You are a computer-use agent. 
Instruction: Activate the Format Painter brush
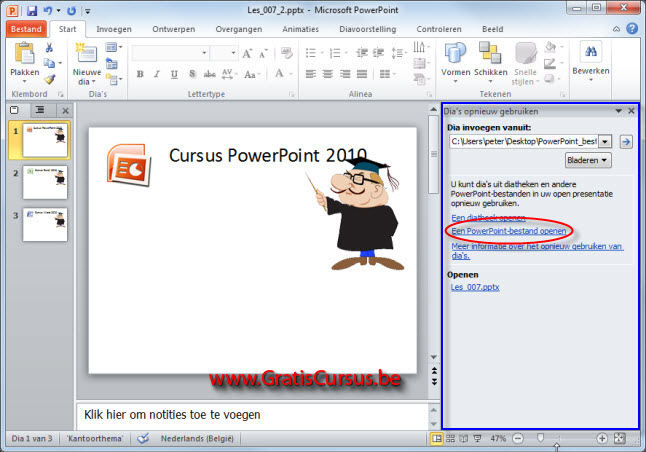[x=50, y=78]
